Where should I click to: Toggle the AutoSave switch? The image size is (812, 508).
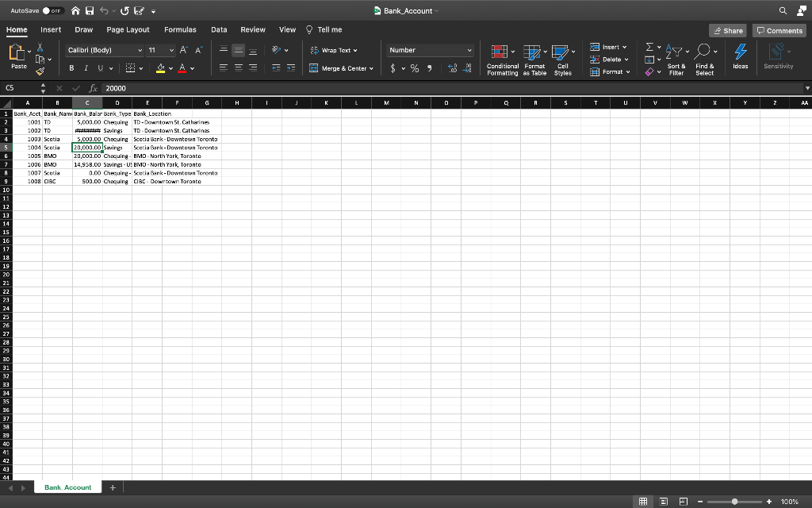click(x=53, y=10)
